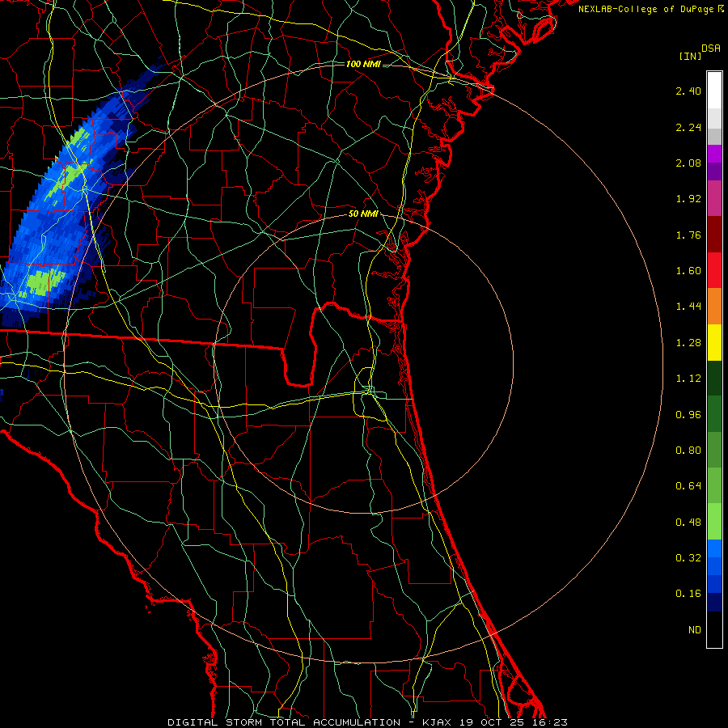728x728 pixels.
Task: Pick the bright red legend swatch near 1.60
Action: pos(714,270)
